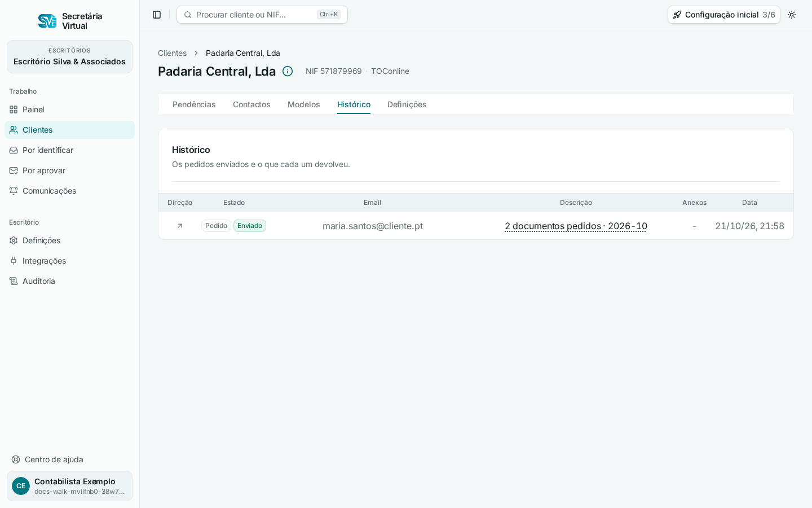Open the Escritório Silva & Associados switcher

point(69,56)
